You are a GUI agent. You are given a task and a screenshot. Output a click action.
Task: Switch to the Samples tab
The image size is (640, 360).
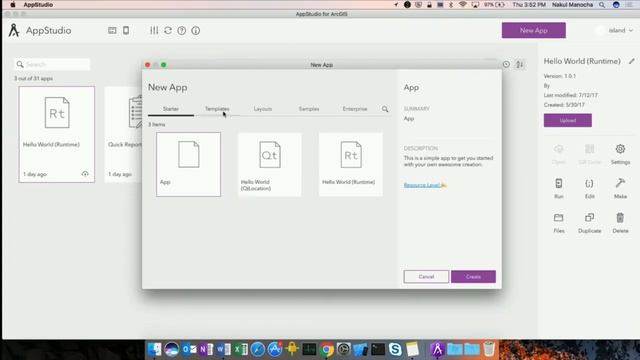309,109
